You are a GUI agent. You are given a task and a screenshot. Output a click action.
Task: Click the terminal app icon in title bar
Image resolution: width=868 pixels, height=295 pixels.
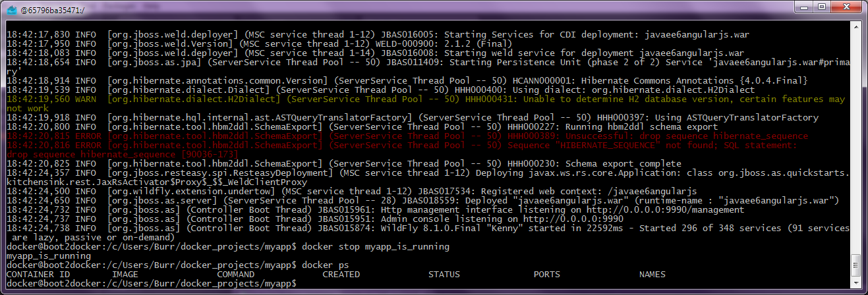coord(11,9)
